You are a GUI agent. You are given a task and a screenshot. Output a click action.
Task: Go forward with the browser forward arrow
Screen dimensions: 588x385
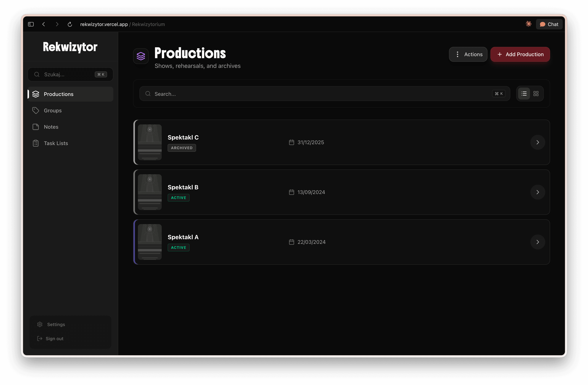[57, 24]
